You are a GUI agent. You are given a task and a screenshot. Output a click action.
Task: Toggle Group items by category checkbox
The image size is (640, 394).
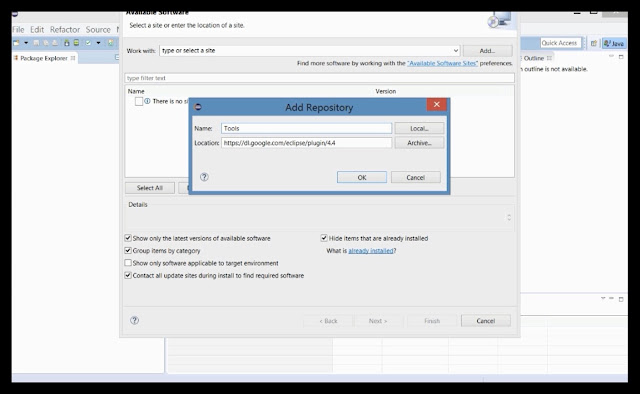pos(128,250)
